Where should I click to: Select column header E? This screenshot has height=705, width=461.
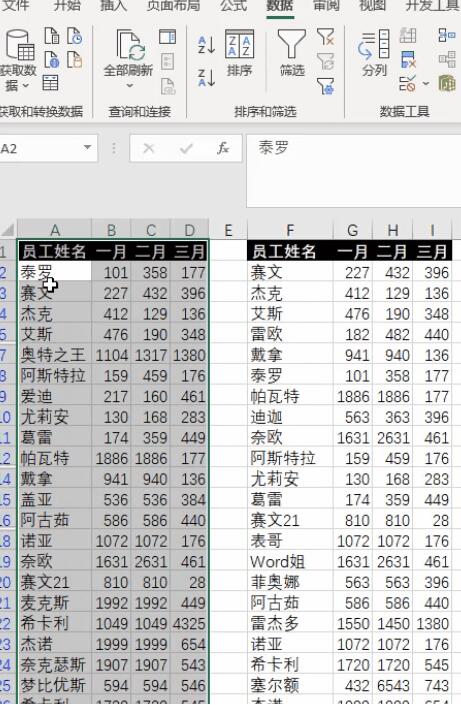(x=228, y=230)
